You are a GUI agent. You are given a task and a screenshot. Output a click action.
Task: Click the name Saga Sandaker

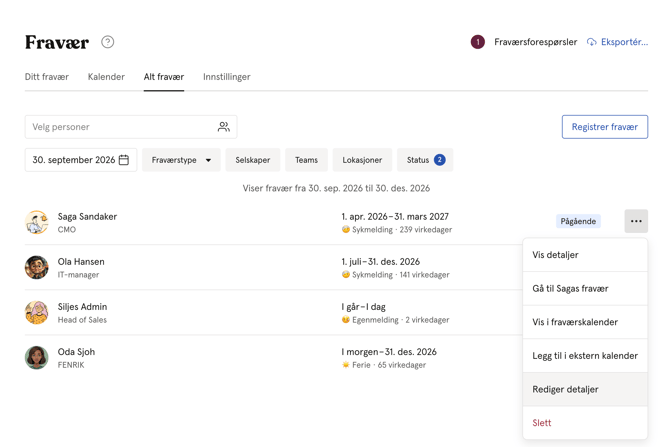pos(87,216)
